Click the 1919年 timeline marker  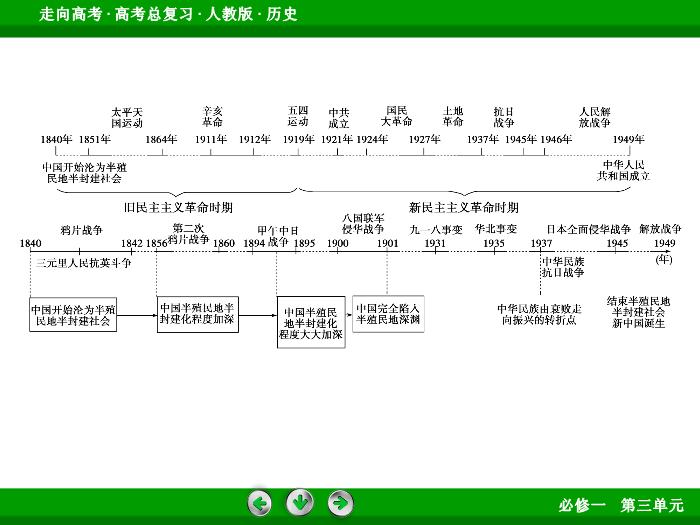[298, 139]
